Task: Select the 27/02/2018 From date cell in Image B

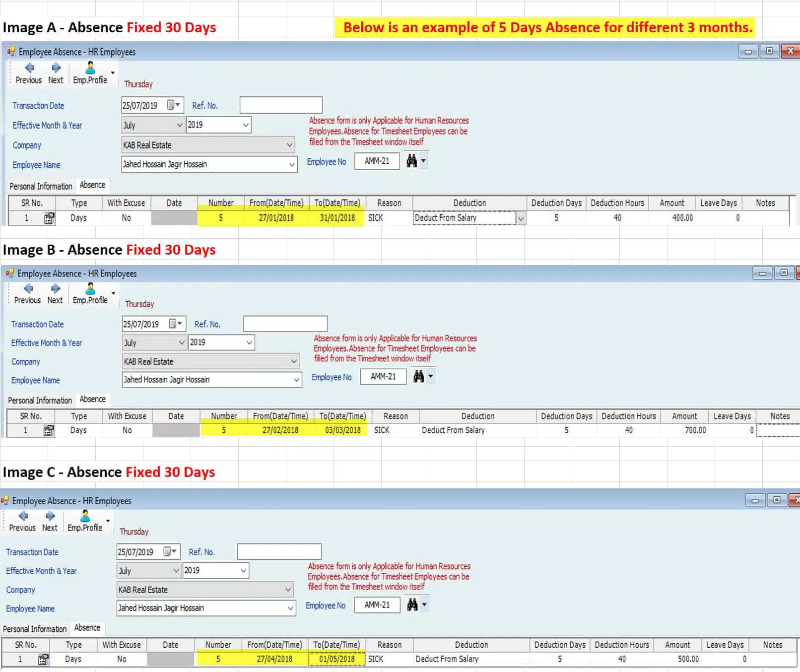Action: [x=280, y=430]
